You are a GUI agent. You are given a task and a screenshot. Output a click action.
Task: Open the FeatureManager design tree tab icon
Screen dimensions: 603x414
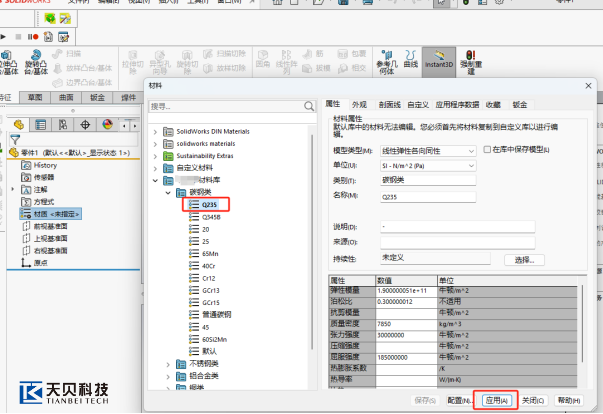[x=18, y=125]
